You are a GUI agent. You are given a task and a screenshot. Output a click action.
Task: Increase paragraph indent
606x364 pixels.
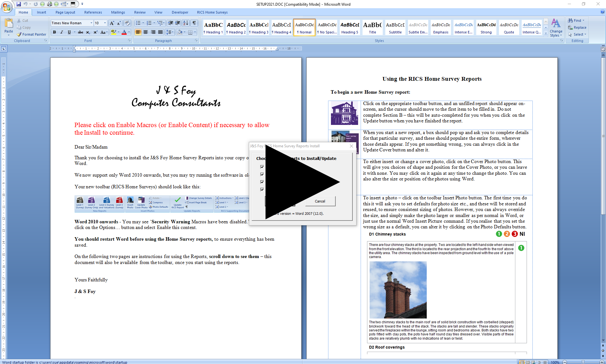pos(178,23)
